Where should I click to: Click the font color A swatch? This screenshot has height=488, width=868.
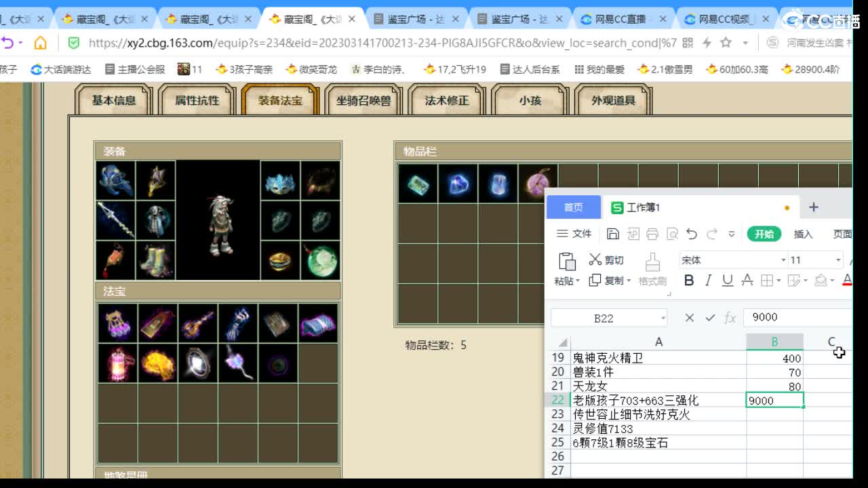(847, 280)
